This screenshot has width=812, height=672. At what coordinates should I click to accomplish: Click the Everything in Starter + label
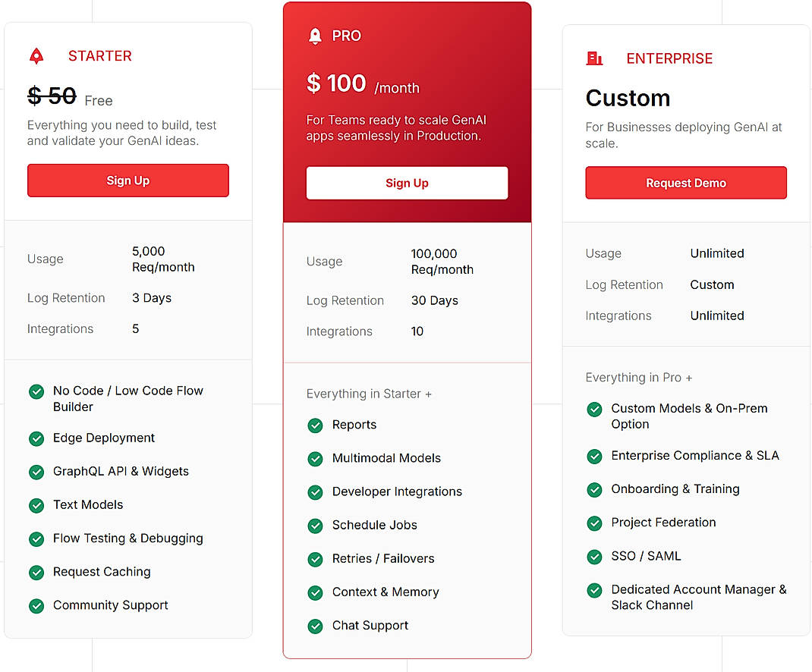[369, 394]
